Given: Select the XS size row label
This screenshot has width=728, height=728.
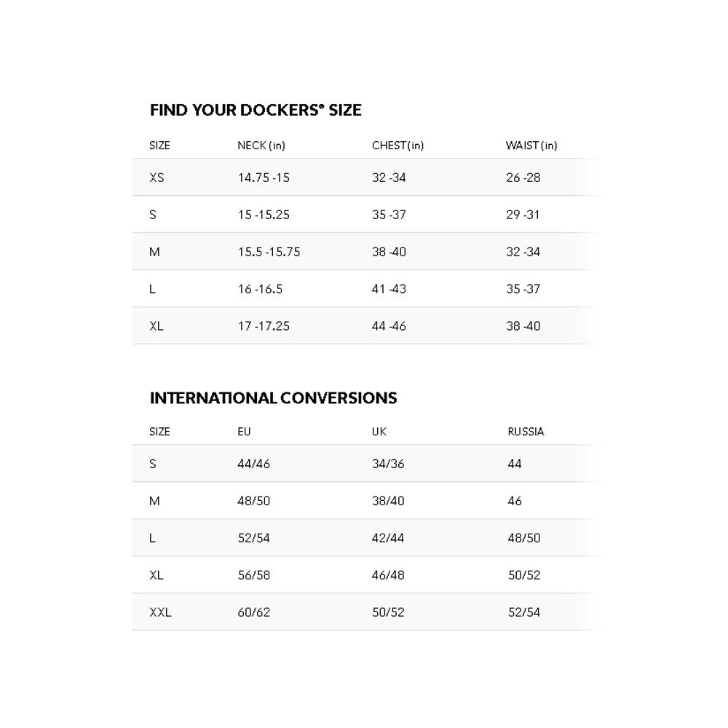Looking at the screenshot, I should coord(157,178).
